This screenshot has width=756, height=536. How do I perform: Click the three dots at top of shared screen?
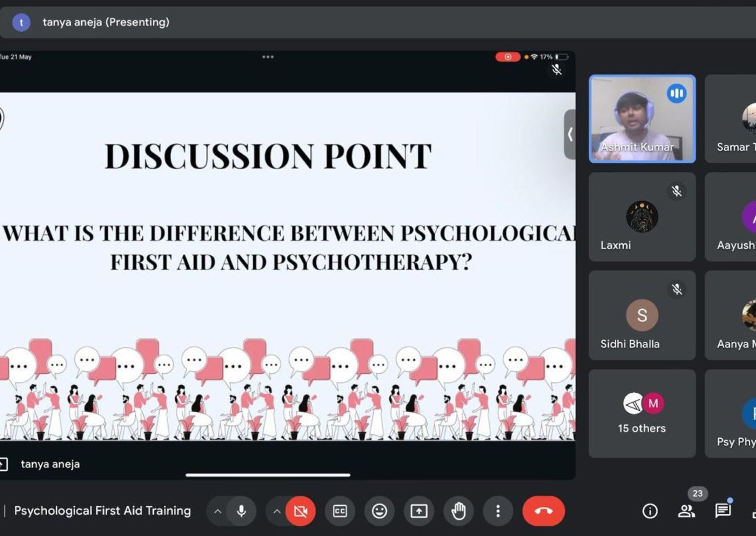[268, 57]
